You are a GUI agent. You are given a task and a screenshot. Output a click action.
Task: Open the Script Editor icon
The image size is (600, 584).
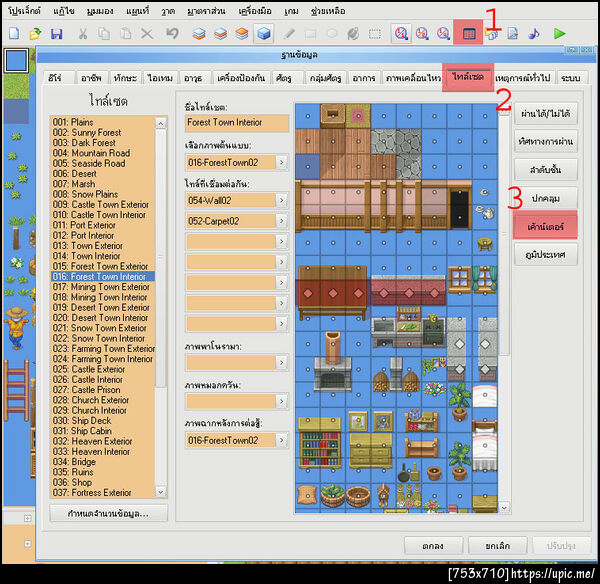pyautogui.click(x=513, y=34)
